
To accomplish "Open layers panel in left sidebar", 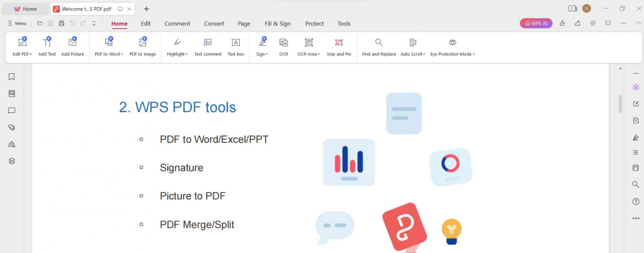I will [x=12, y=161].
